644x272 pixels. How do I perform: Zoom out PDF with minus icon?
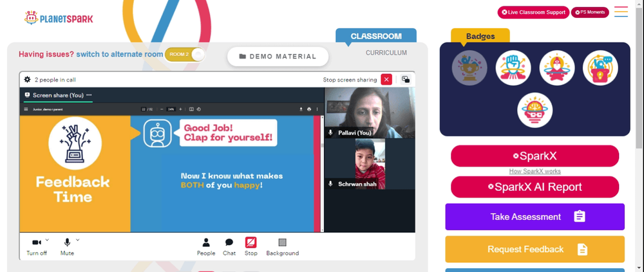point(162,109)
